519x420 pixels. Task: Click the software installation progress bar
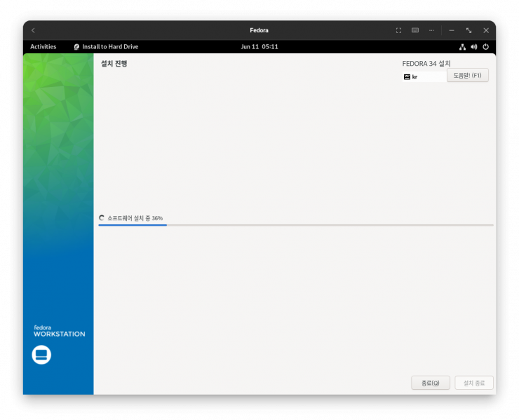(x=295, y=225)
